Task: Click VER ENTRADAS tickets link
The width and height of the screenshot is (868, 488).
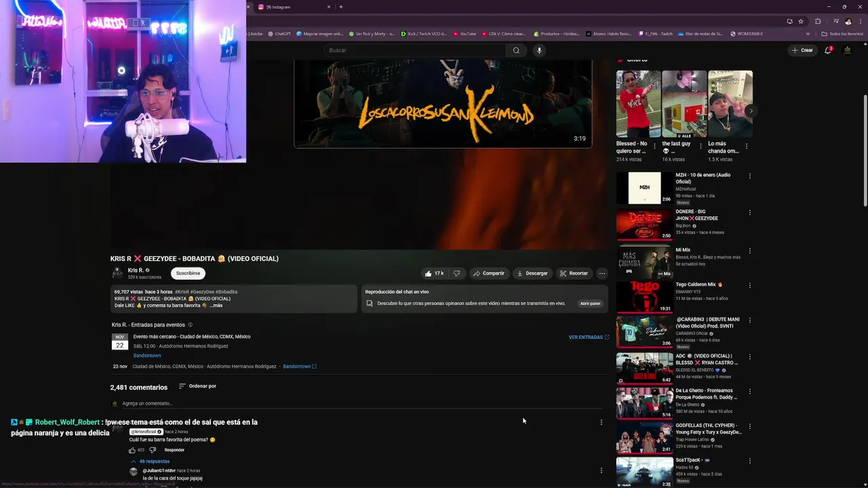Action: click(589, 337)
